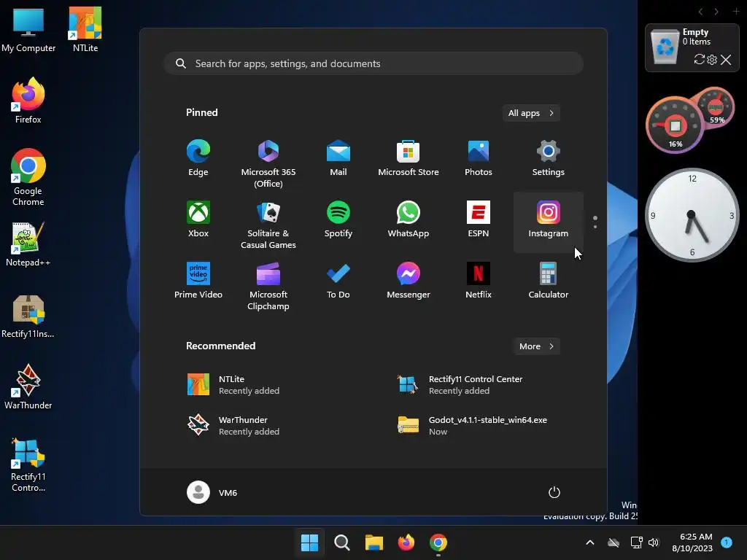Open WhatsApp pinned app
Screen dimensions: 747x560
409,220
